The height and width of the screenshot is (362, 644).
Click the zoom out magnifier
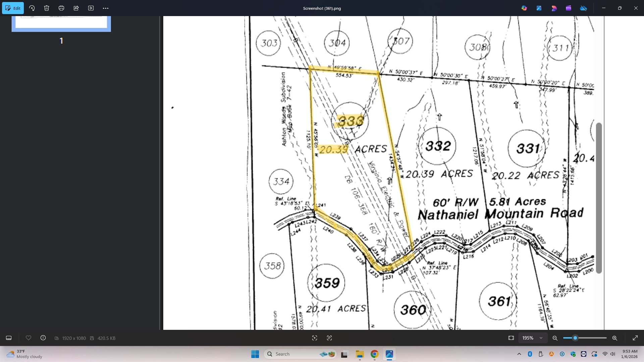click(x=555, y=338)
